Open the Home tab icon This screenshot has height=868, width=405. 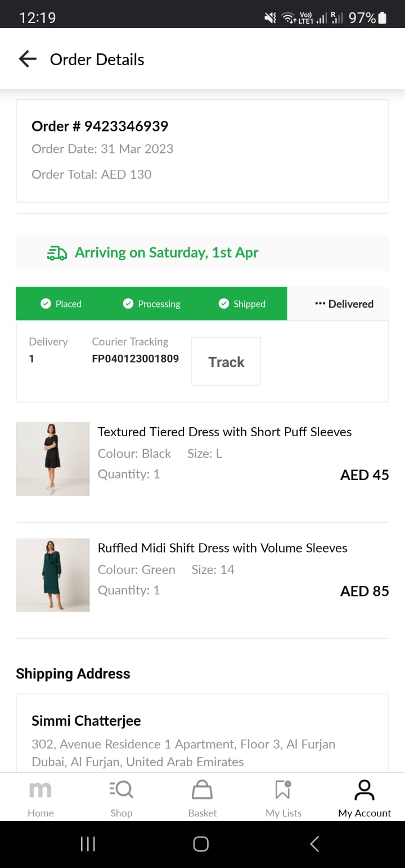40,790
